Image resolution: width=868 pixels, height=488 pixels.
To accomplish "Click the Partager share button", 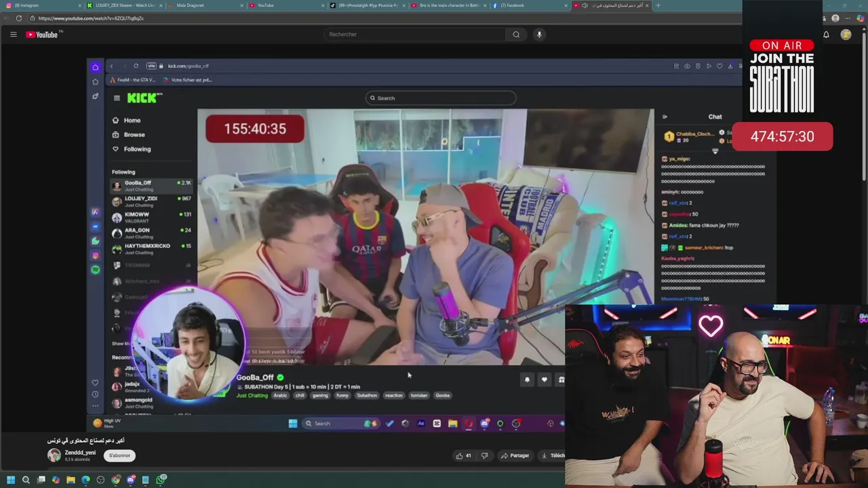I will [515, 455].
